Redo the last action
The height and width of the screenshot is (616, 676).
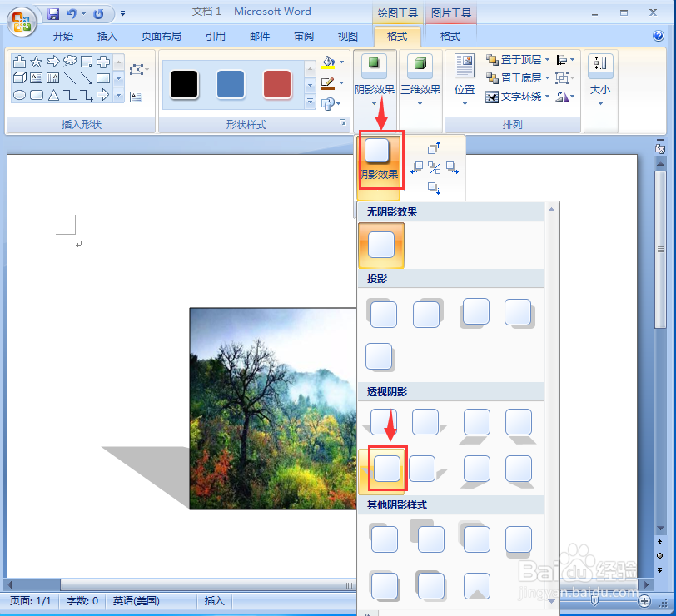98,14
